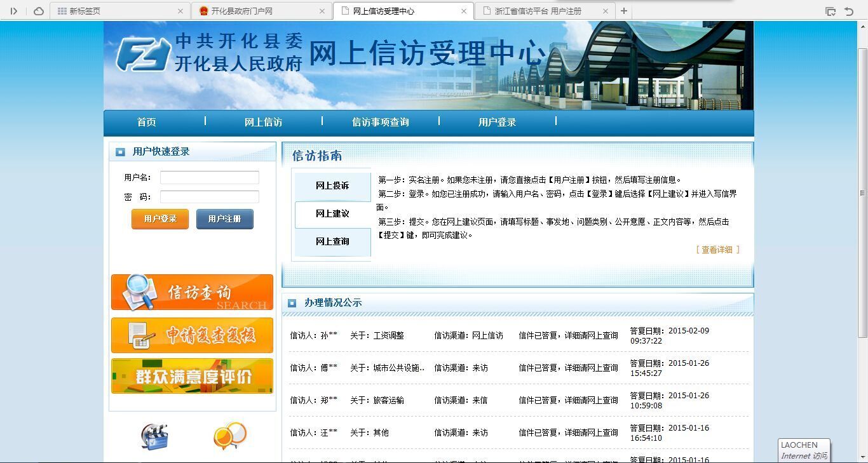Click the LAOCHEN Internet 访问 network tooltip
Image resolution: width=868 pixels, height=463 pixels.
[804, 450]
